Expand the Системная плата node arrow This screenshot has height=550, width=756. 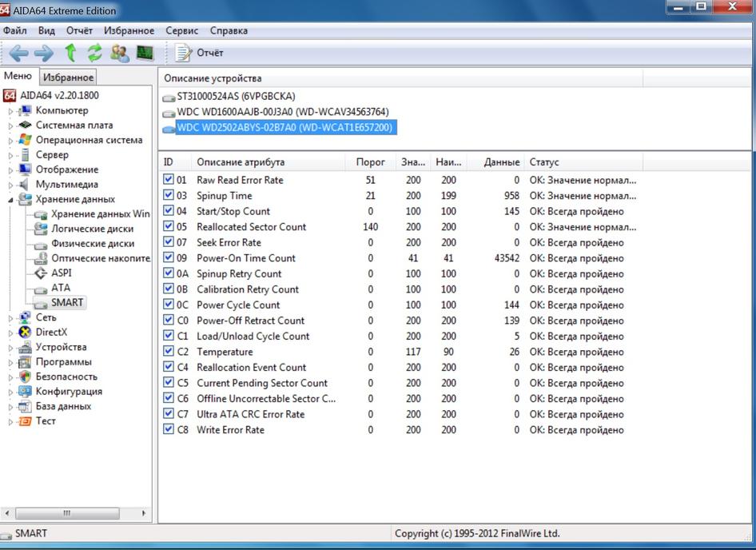pyautogui.click(x=10, y=126)
